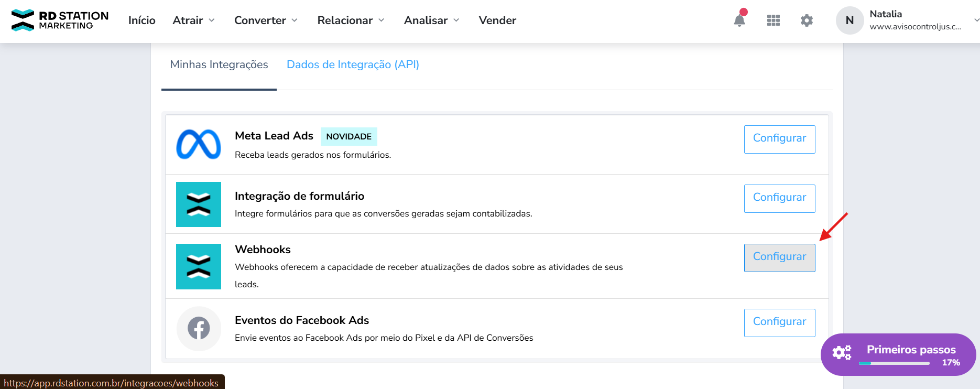Click the Webhooks integration icon

point(199,266)
